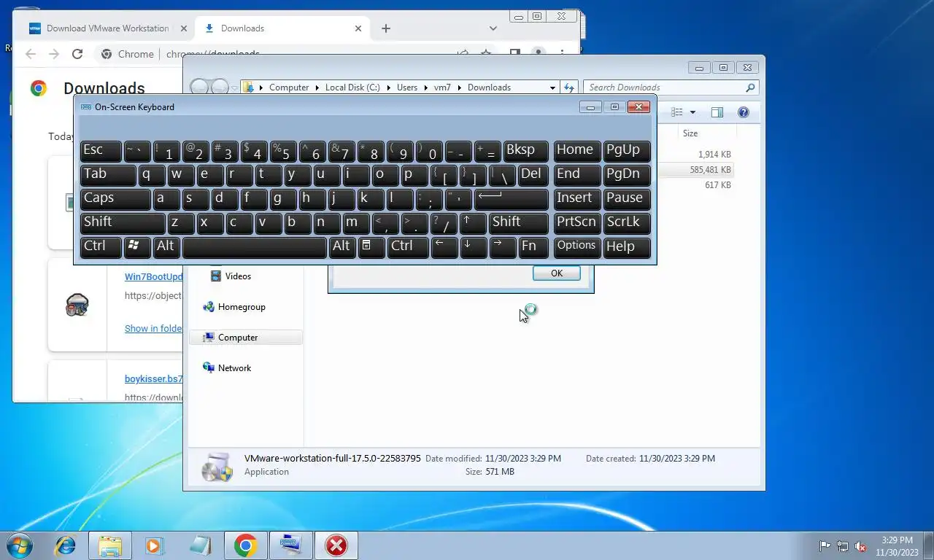Close the Downloads tab in Chrome
This screenshot has width=934, height=560.
click(358, 28)
